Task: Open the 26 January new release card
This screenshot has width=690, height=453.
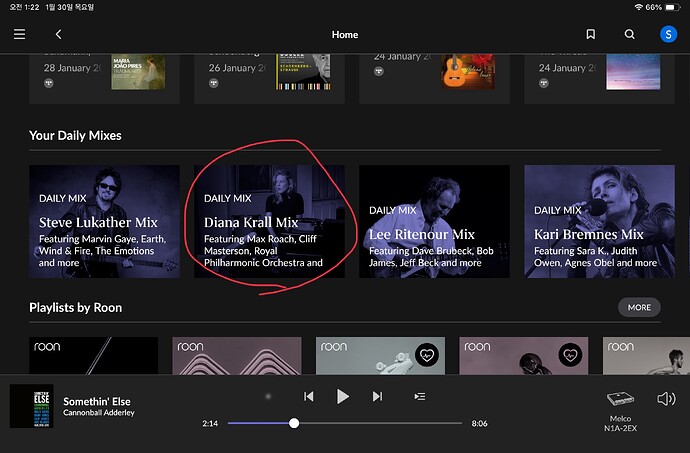Action: click(269, 78)
